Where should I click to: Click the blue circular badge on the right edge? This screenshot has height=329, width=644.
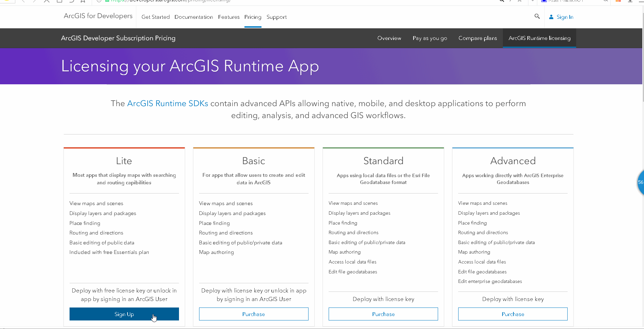[641, 183]
